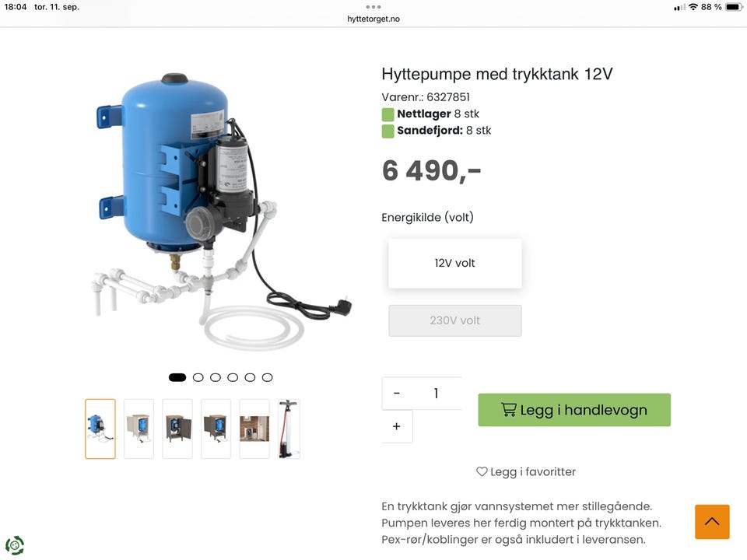Viewport: 747px width, 560px height.
Task: Select the 12V volt energy option
Action: (455, 264)
